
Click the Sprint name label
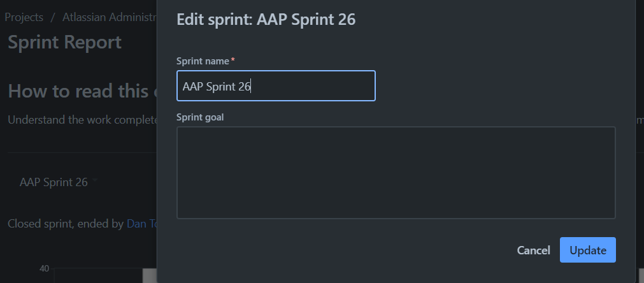(x=203, y=61)
